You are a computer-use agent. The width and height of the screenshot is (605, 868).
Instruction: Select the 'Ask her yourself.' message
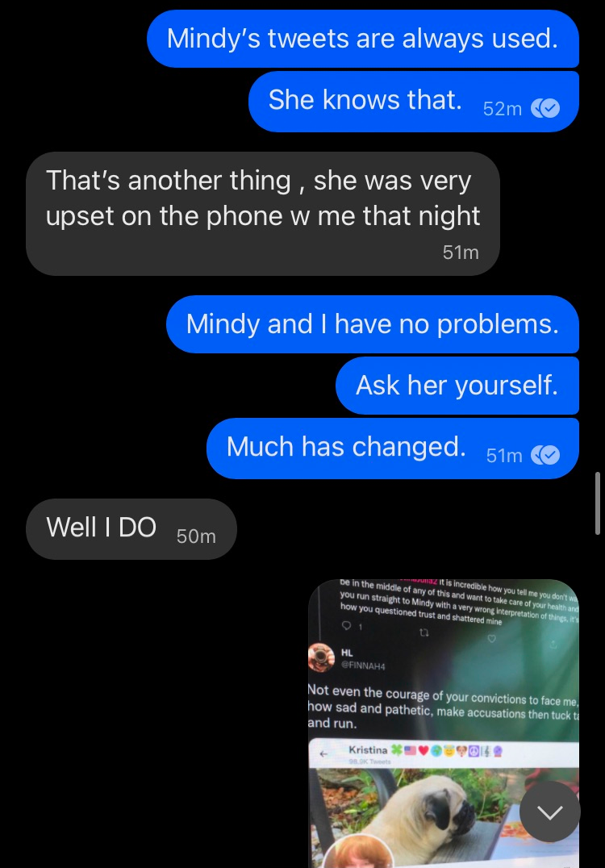[x=457, y=386]
